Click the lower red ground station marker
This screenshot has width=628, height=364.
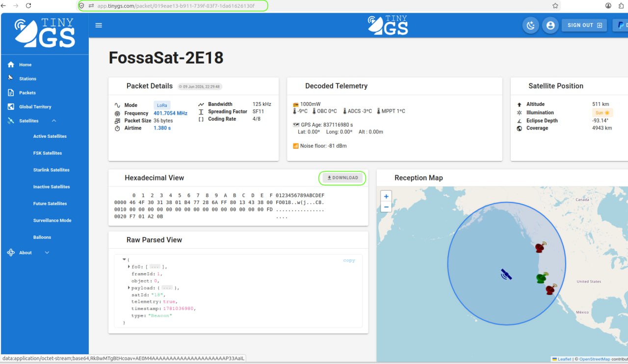point(551,289)
